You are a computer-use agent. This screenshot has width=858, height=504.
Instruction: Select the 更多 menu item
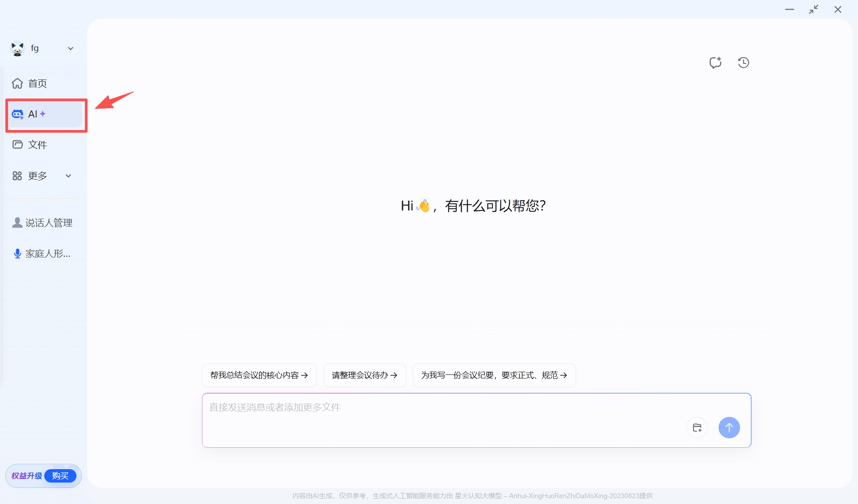point(38,176)
